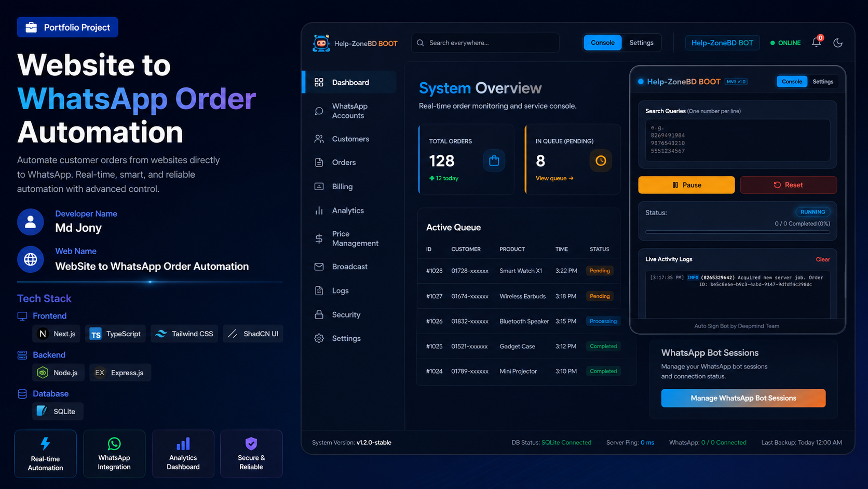Click the Orders document icon
868x489 pixels.
(x=319, y=162)
